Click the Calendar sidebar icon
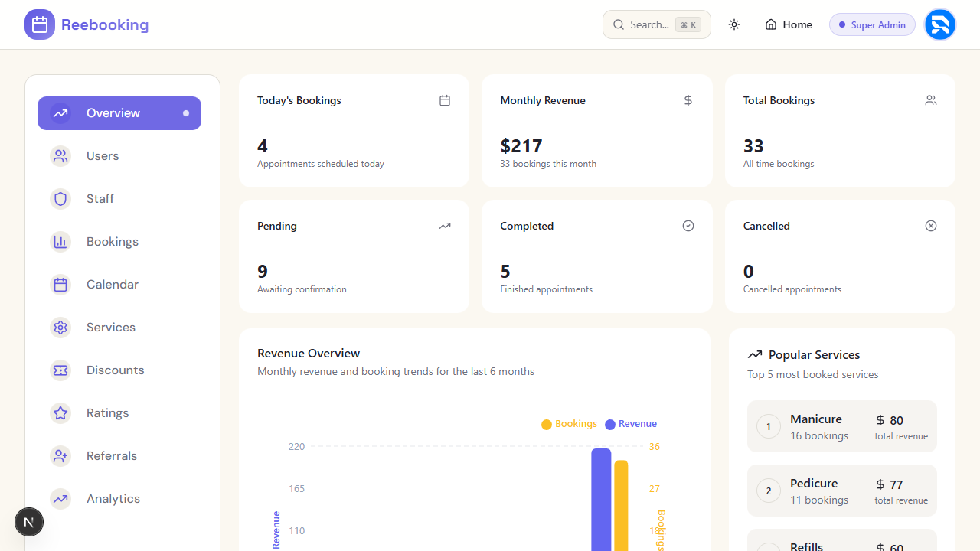This screenshot has width=980, height=551. [x=60, y=285]
